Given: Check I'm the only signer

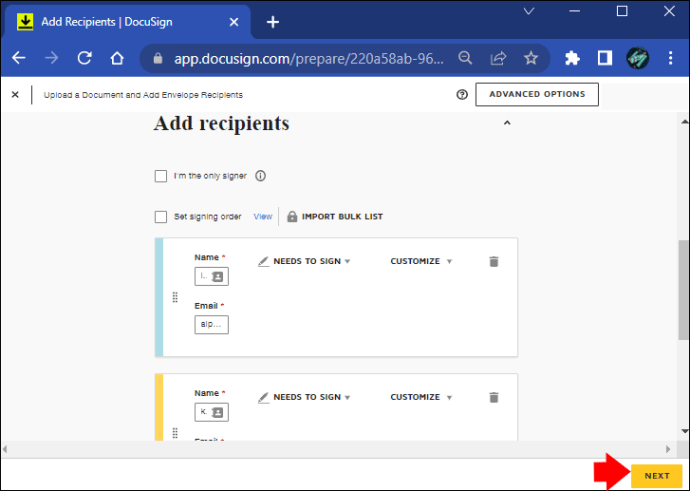Looking at the screenshot, I should point(161,176).
